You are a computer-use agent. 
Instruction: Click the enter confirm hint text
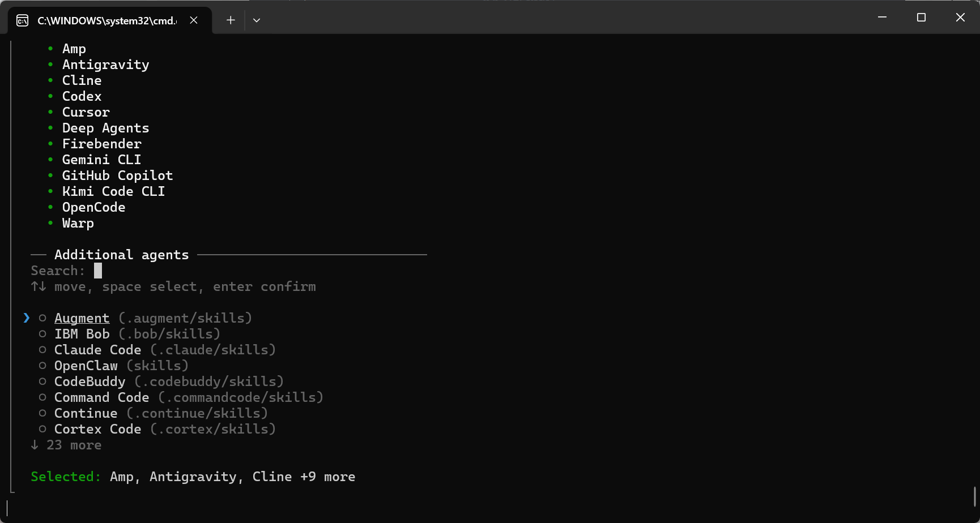coord(265,286)
